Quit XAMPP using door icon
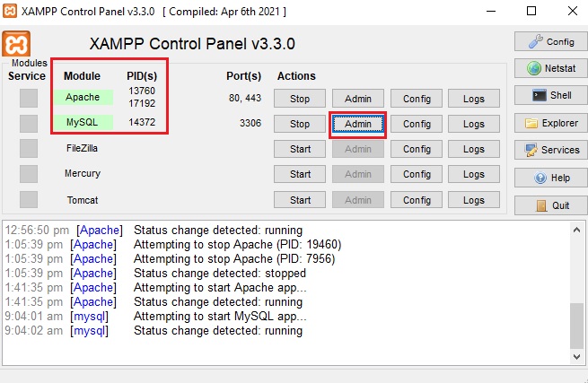 (550, 205)
